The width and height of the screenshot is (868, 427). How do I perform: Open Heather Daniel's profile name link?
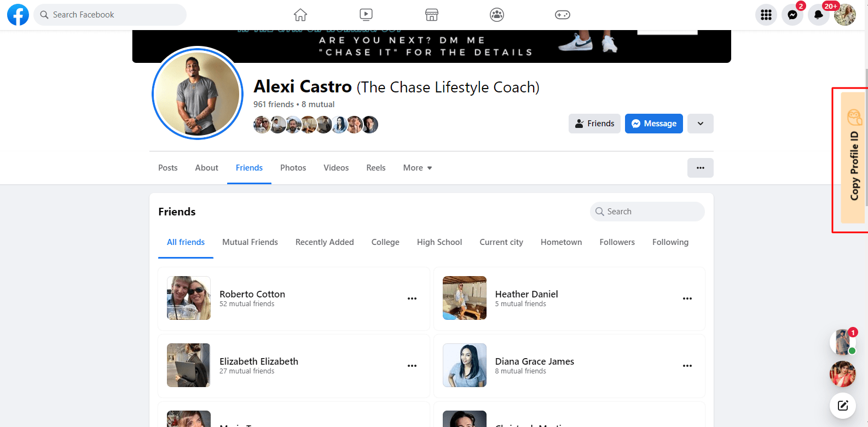(526, 294)
